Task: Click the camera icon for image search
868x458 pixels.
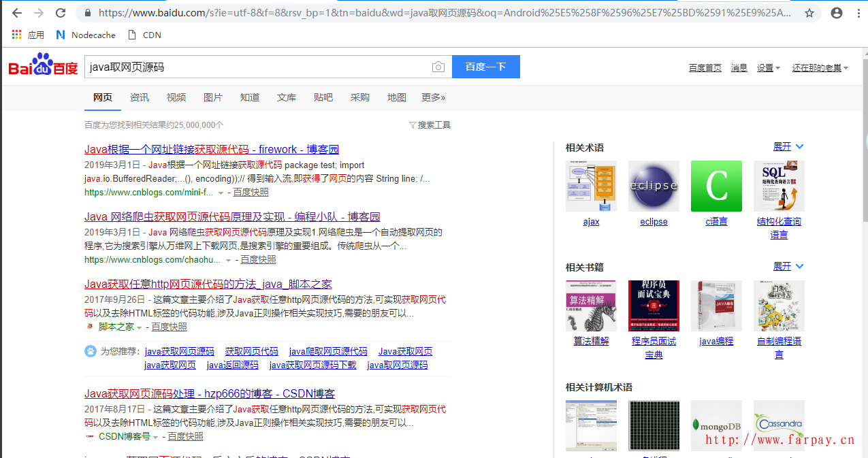Action: tap(438, 66)
